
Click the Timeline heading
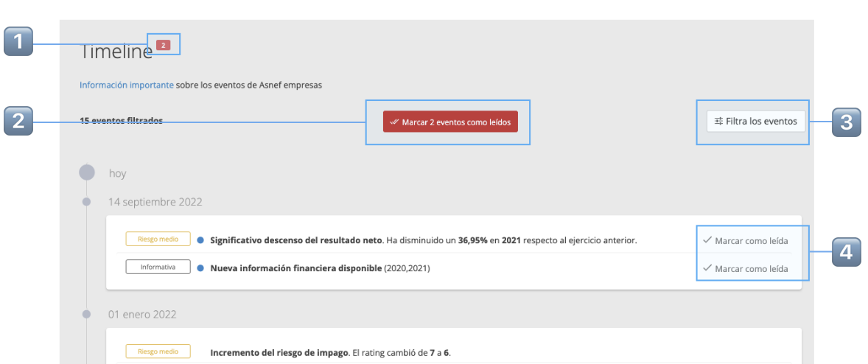click(116, 52)
